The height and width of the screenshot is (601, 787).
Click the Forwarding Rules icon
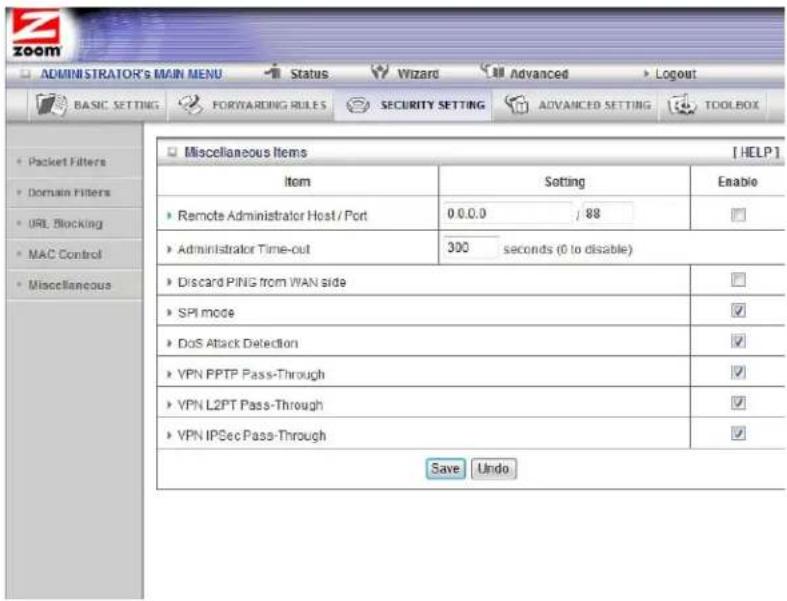(191, 105)
